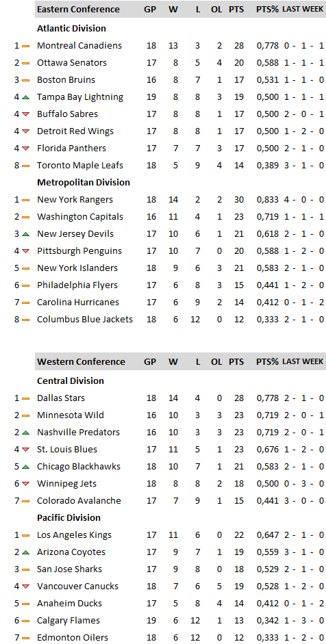Click the red down arrow beside Buffalo Sabres
The width and height of the screenshot is (326, 644).
coord(25,114)
